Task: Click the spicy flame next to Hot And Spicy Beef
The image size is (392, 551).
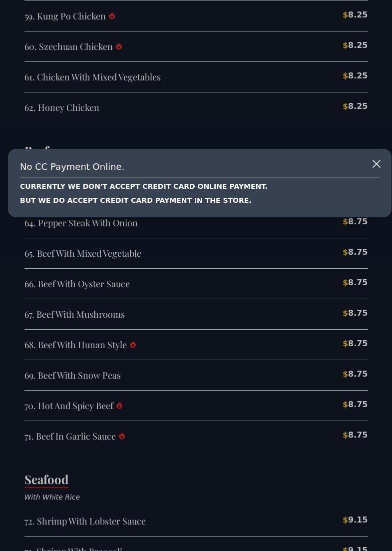Action: point(119,406)
